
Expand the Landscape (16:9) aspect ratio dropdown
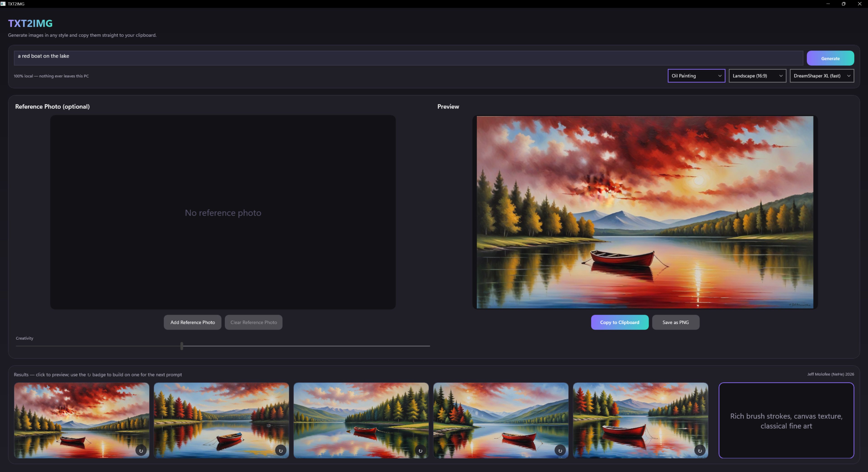(x=757, y=76)
